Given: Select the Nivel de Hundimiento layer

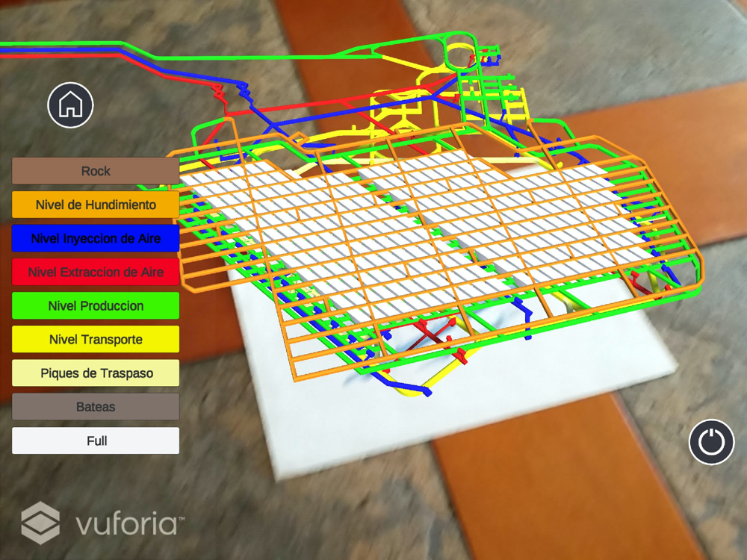Looking at the screenshot, I should pyautogui.click(x=96, y=205).
